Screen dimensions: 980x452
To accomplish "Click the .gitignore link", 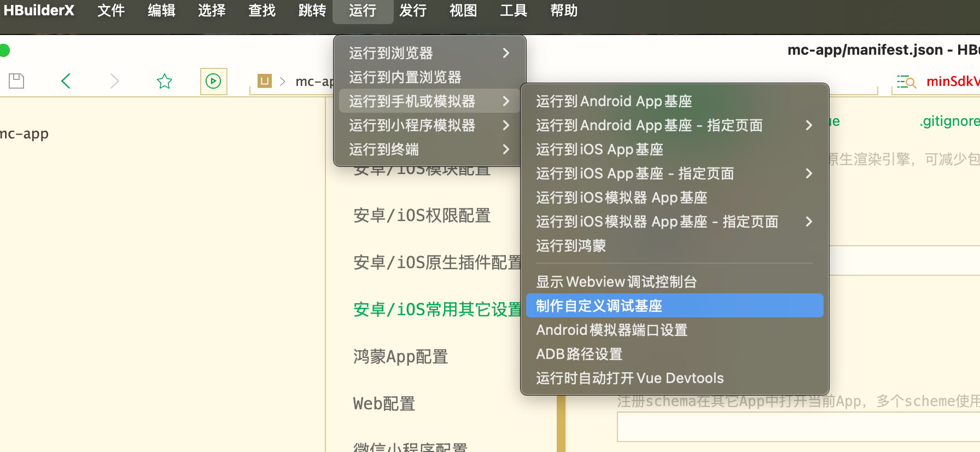I will [x=950, y=121].
